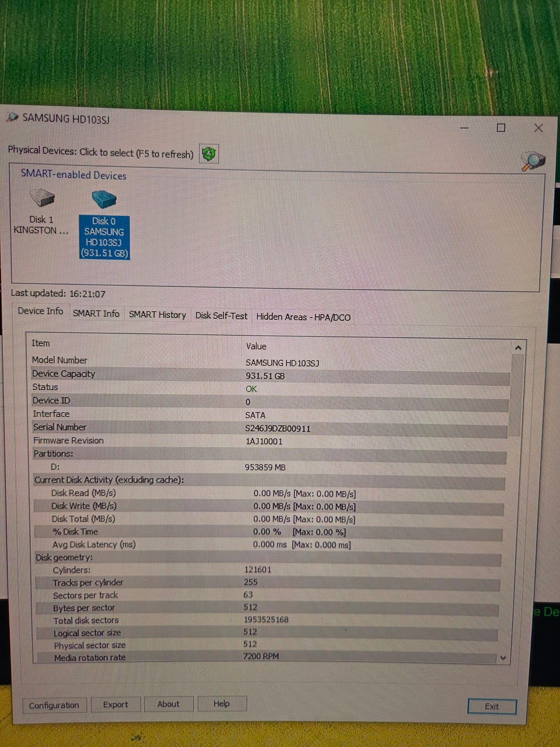Click the device info list scrollbar thumb
This screenshot has width=560, height=747.
tap(516, 396)
